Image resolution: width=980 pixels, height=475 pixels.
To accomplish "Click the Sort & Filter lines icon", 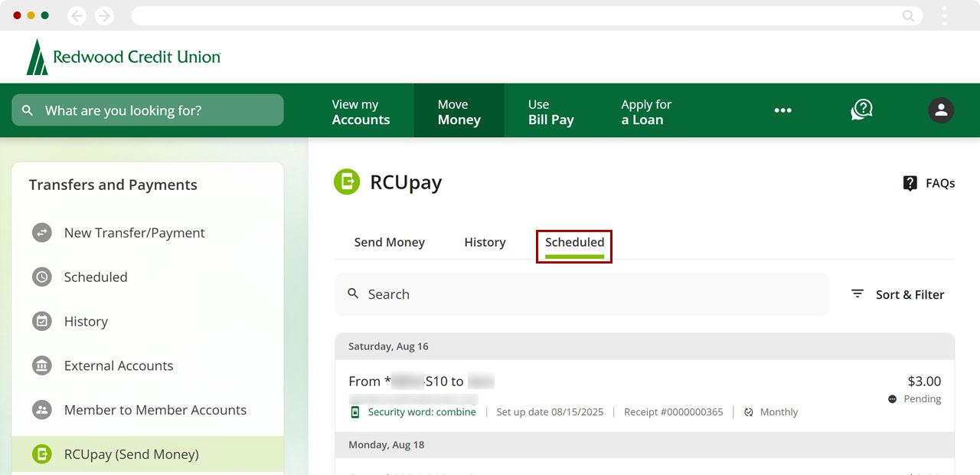I will tap(857, 294).
